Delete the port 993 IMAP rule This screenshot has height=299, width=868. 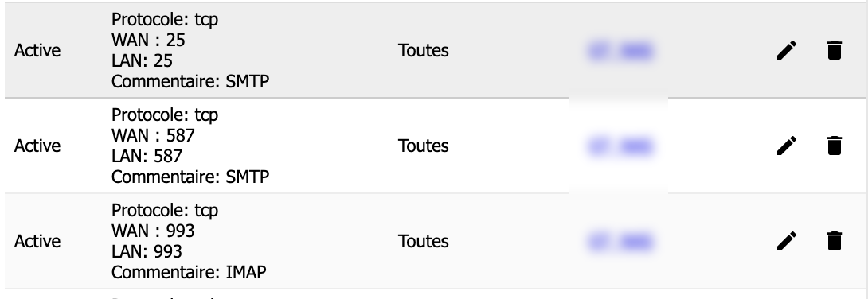click(x=834, y=242)
